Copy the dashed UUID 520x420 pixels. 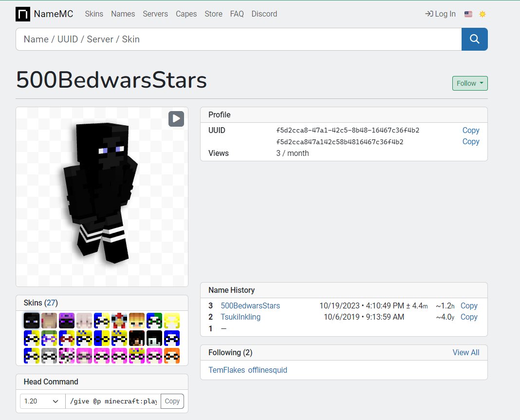pos(471,130)
